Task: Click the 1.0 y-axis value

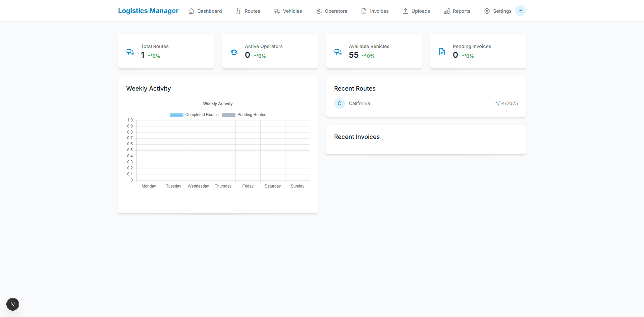Action: tap(130, 120)
